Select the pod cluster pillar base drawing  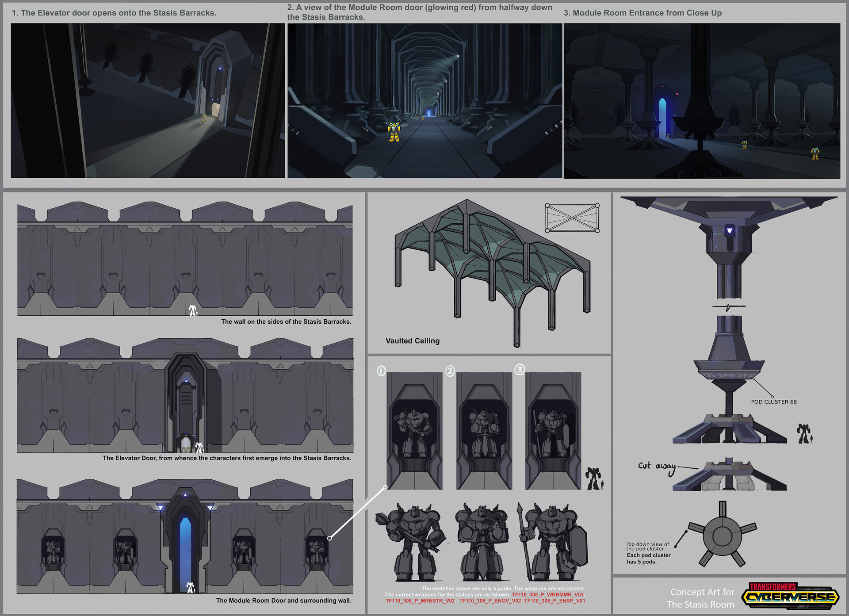pos(730,379)
